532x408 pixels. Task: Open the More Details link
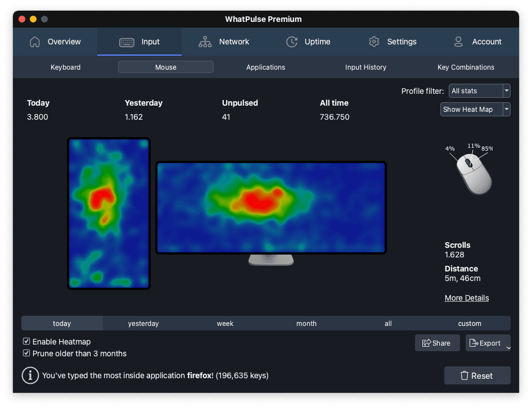pyautogui.click(x=467, y=298)
